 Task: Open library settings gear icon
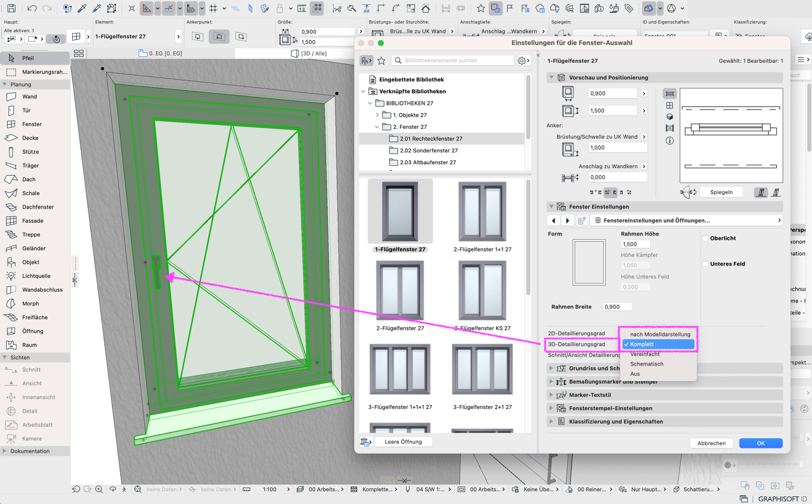click(x=522, y=60)
